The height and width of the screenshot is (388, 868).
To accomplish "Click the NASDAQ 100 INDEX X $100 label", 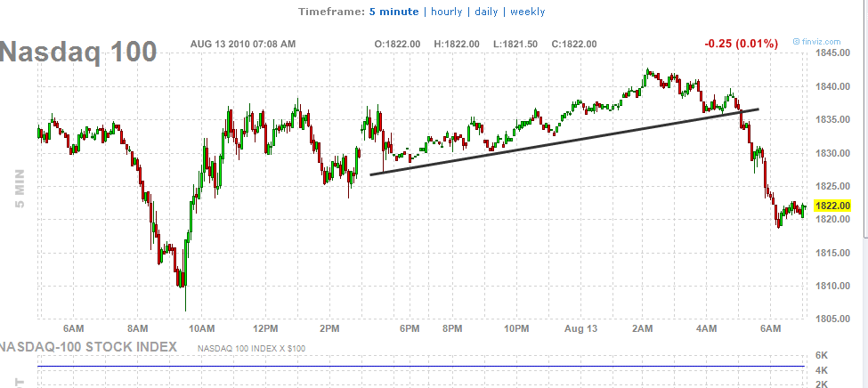I will 251,349.
